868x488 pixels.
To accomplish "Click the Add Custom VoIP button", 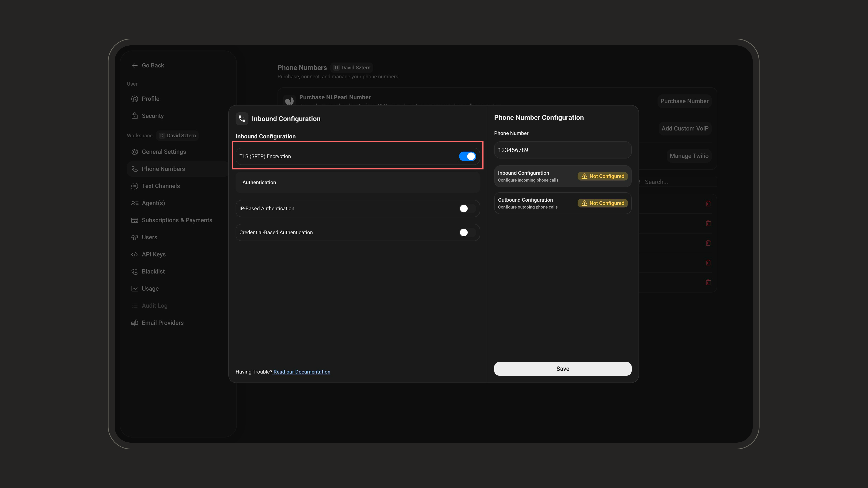I will (685, 128).
